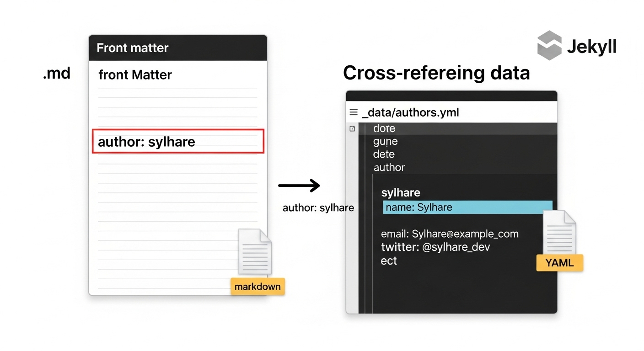Expand the author key in the YAML editor
The image size is (644, 351).
[x=389, y=167]
